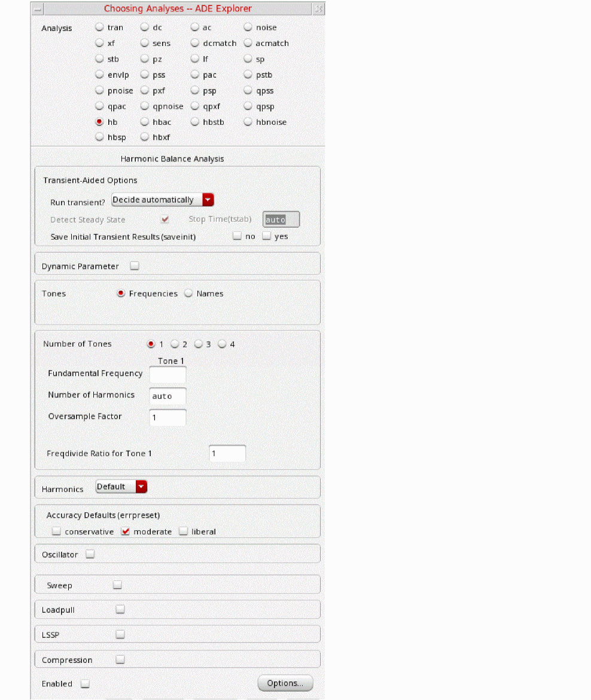
Task: Open window menu icon in title bar
Action: point(38,8)
